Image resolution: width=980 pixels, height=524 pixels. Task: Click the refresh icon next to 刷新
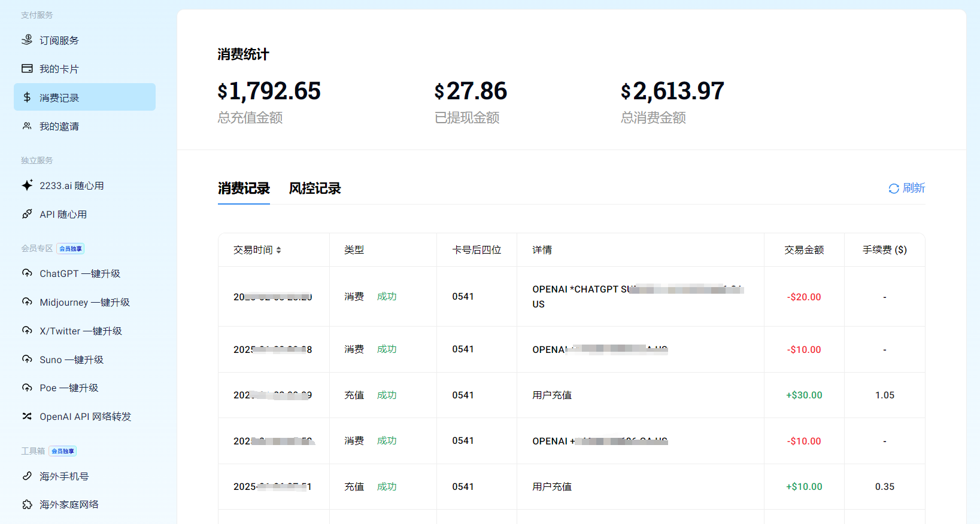[x=894, y=188]
